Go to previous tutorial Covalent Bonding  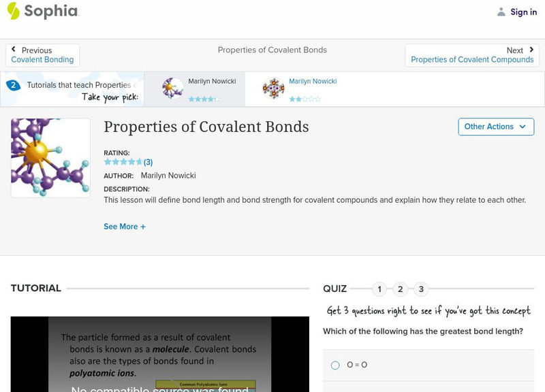(x=42, y=59)
